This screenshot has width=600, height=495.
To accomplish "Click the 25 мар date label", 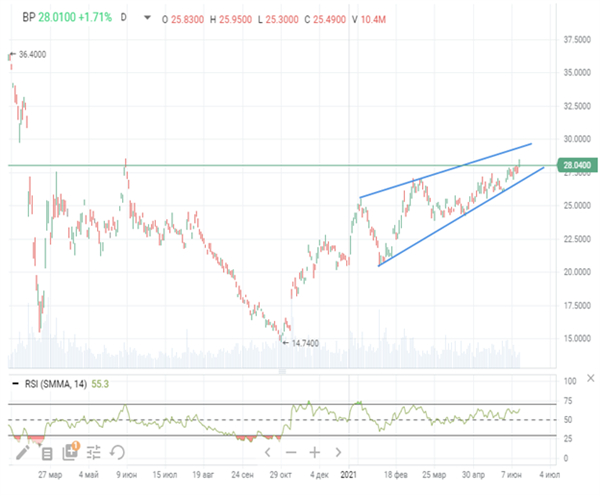I will coord(434,475).
